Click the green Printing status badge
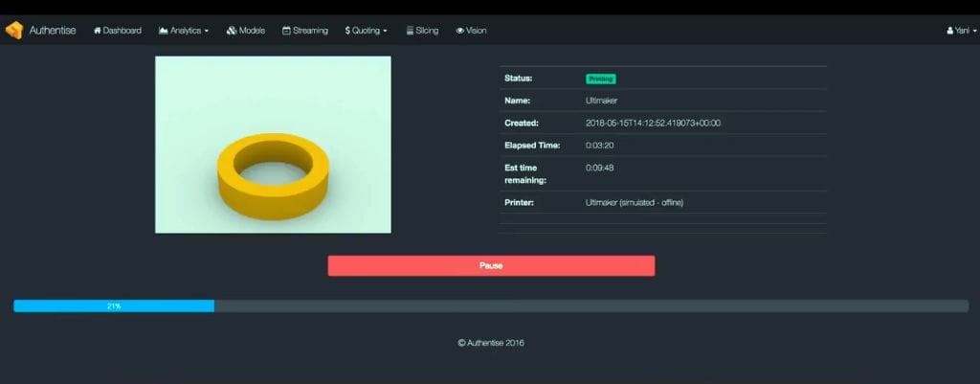 point(600,79)
